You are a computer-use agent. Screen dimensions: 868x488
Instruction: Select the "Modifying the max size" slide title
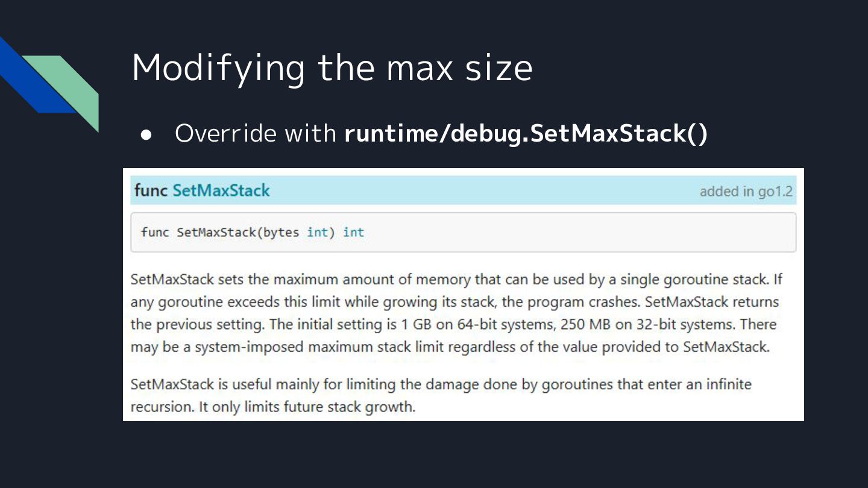(332, 67)
